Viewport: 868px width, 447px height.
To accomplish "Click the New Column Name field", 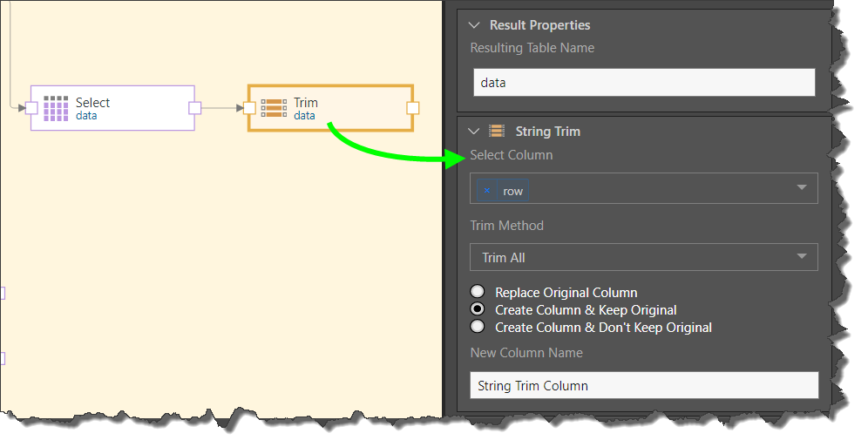I will tap(644, 385).
